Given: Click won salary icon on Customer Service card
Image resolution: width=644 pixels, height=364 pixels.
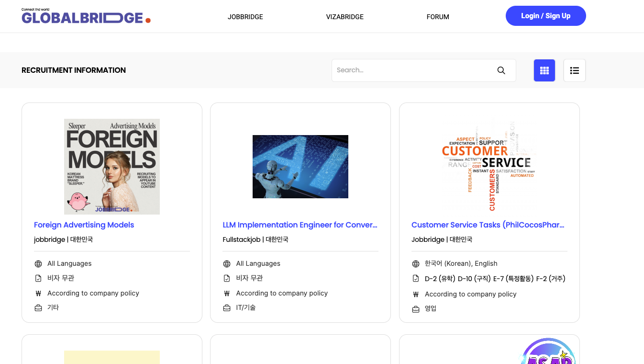Looking at the screenshot, I should pos(416,295).
